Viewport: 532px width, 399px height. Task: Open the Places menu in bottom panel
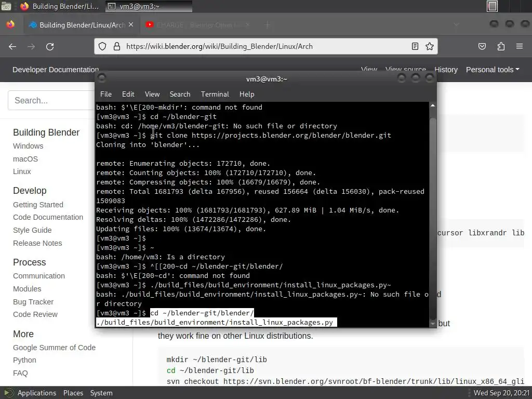point(73,393)
